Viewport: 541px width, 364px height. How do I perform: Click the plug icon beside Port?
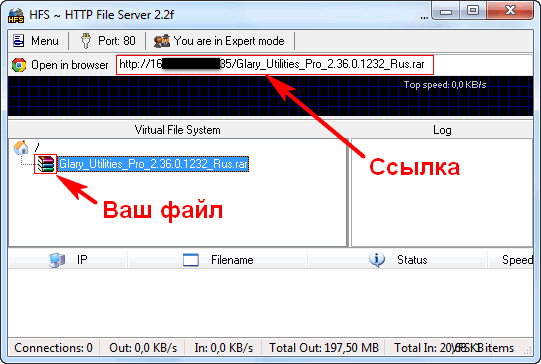pyautogui.click(x=86, y=41)
